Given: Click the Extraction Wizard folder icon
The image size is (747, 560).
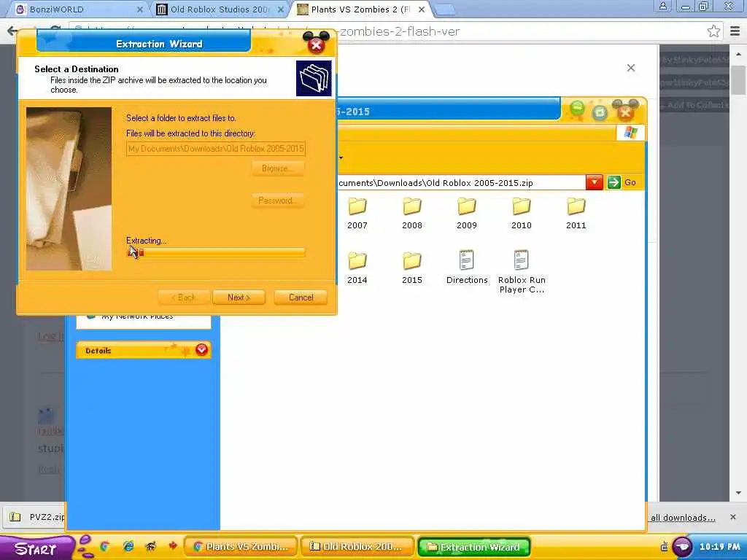Looking at the screenshot, I should (x=314, y=78).
